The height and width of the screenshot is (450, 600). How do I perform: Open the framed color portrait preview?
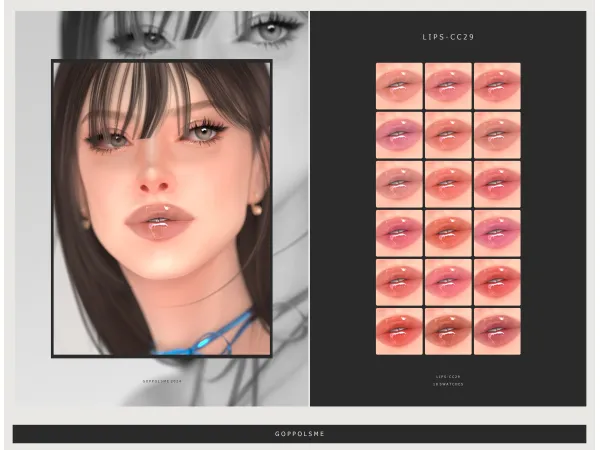[162, 209]
